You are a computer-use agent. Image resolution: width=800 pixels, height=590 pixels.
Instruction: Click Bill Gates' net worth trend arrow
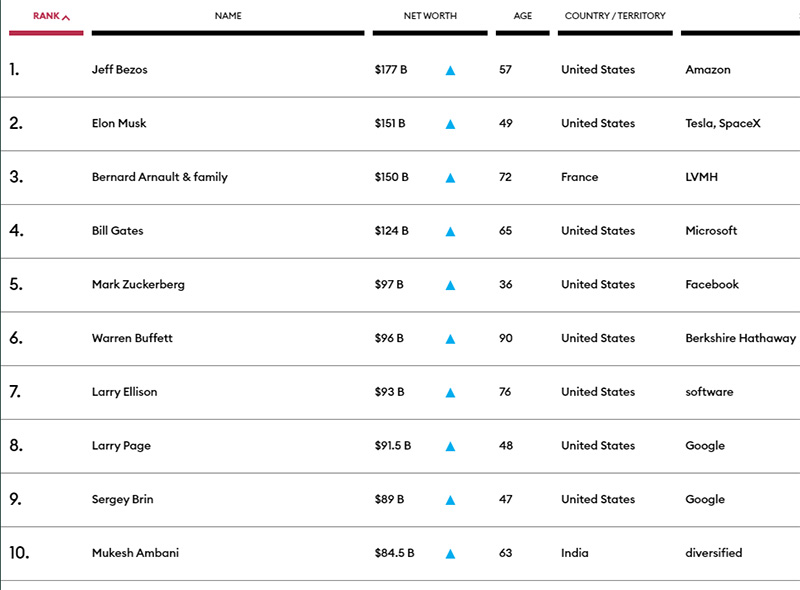pyautogui.click(x=450, y=231)
